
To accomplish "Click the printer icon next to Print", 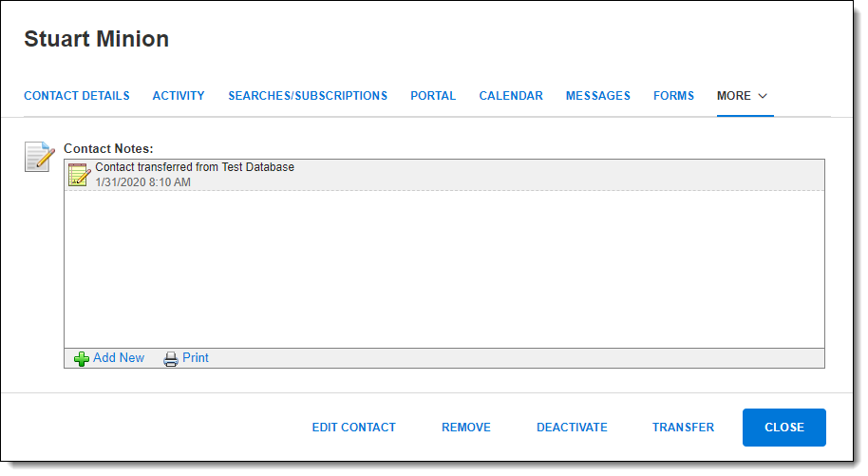I will pyautogui.click(x=171, y=359).
